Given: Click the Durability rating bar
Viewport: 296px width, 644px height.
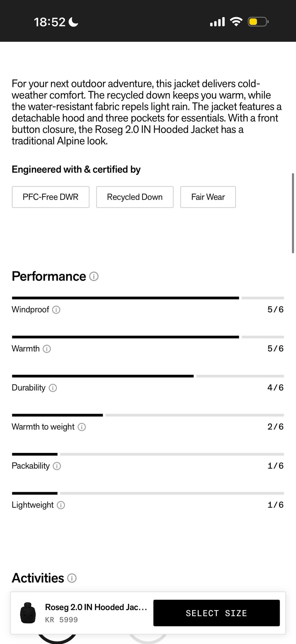Looking at the screenshot, I should pyautogui.click(x=148, y=376).
